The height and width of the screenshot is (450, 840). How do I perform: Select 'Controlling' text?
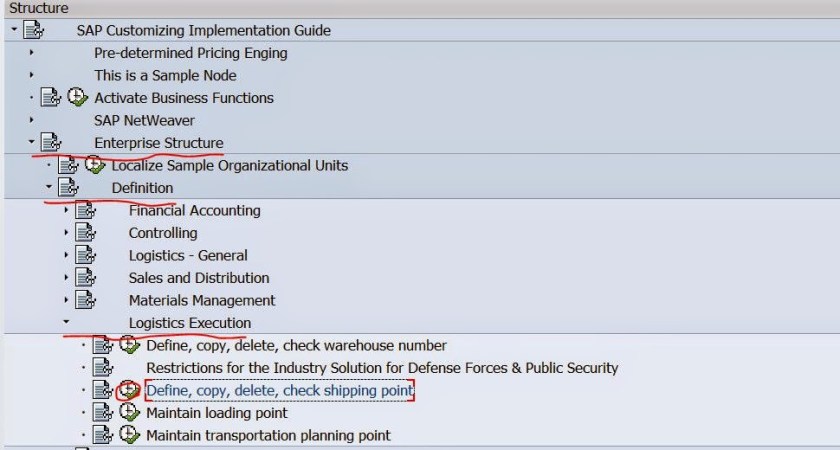pos(163,233)
